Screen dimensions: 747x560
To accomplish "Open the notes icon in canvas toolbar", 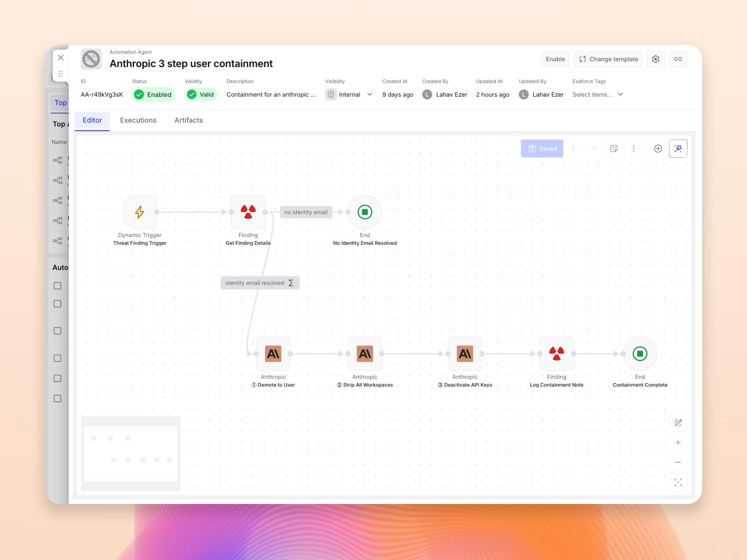I will [614, 149].
